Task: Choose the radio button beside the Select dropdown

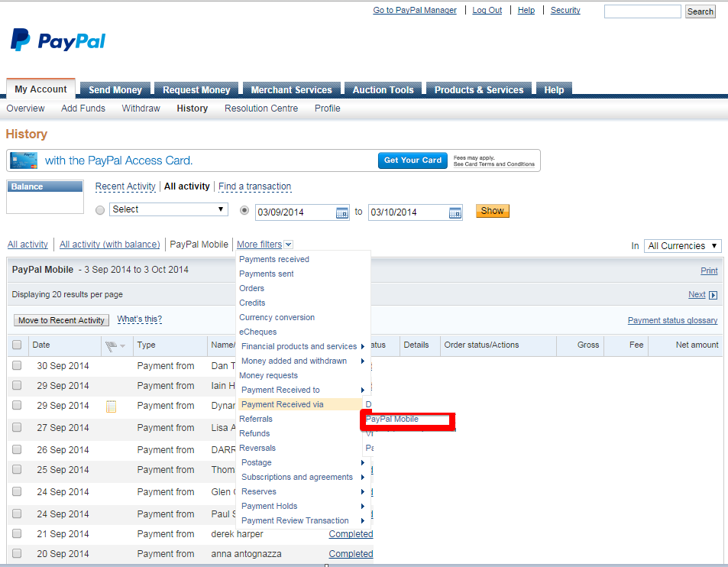Action: [x=100, y=210]
